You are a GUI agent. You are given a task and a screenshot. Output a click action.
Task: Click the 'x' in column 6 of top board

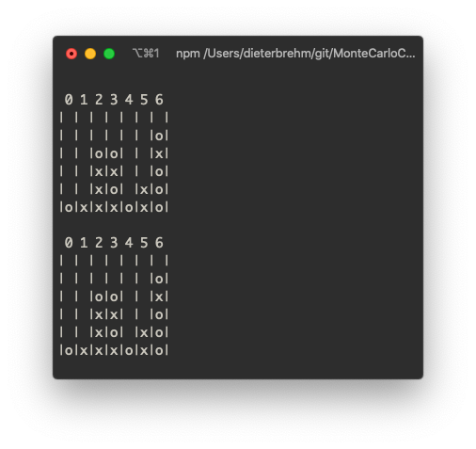pos(159,154)
